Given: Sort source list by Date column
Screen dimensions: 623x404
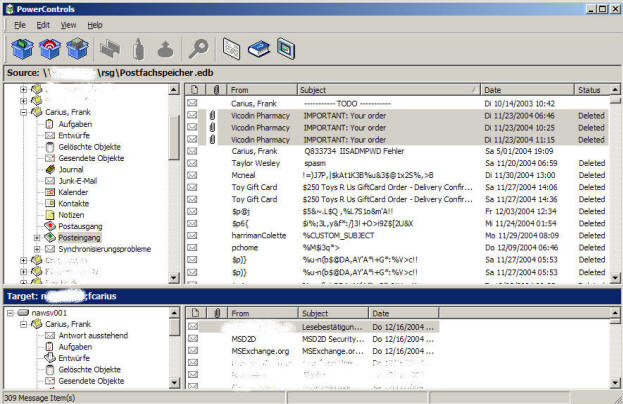Looking at the screenshot, I should [x=527, y=90].
